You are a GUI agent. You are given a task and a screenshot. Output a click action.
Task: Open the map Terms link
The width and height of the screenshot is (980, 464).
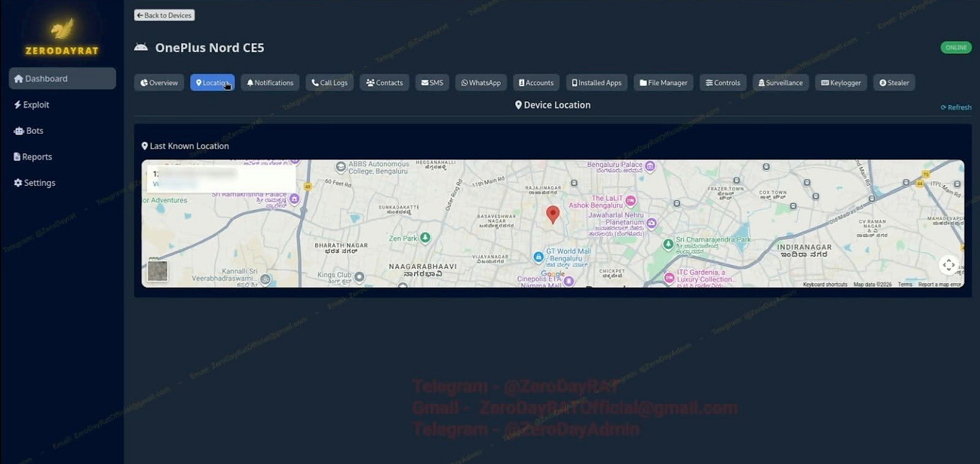click(905, 284)
